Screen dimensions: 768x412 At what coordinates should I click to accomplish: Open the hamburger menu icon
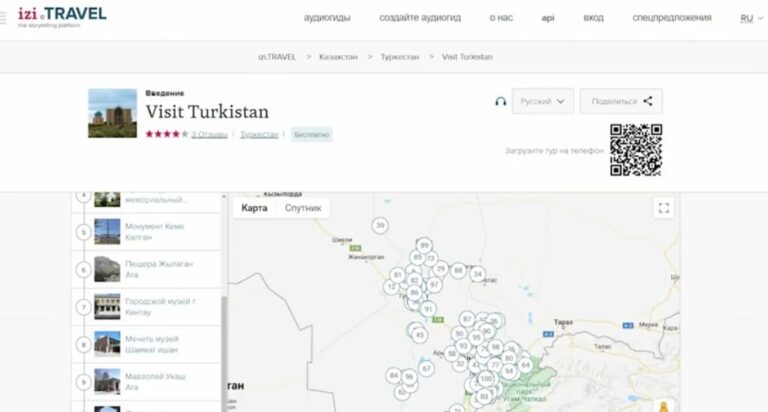click(3, 18)
